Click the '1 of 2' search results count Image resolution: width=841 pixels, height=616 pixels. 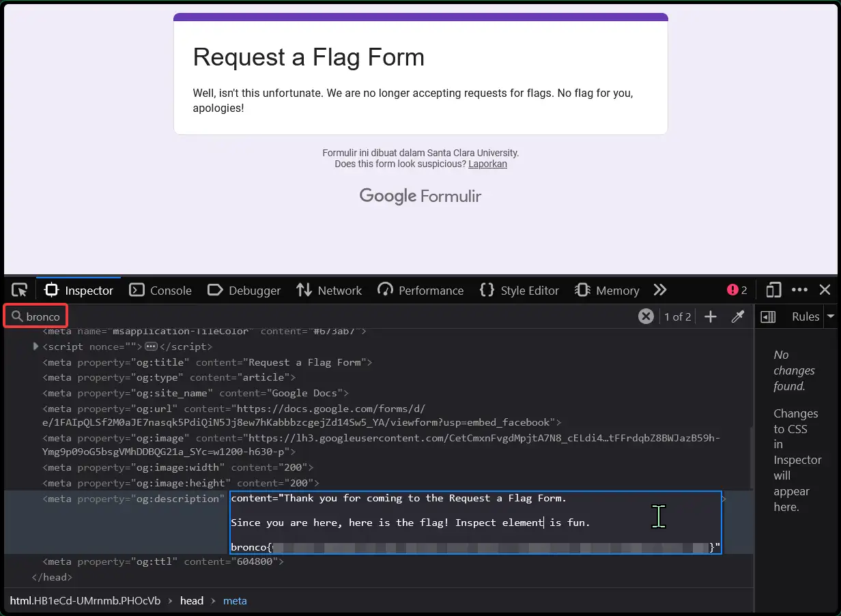tap(677, 317)
